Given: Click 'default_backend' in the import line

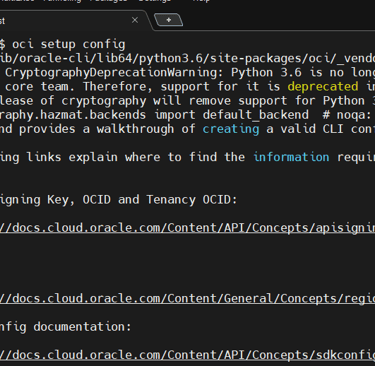Looking at the screenshot, I should click(256, 115).
